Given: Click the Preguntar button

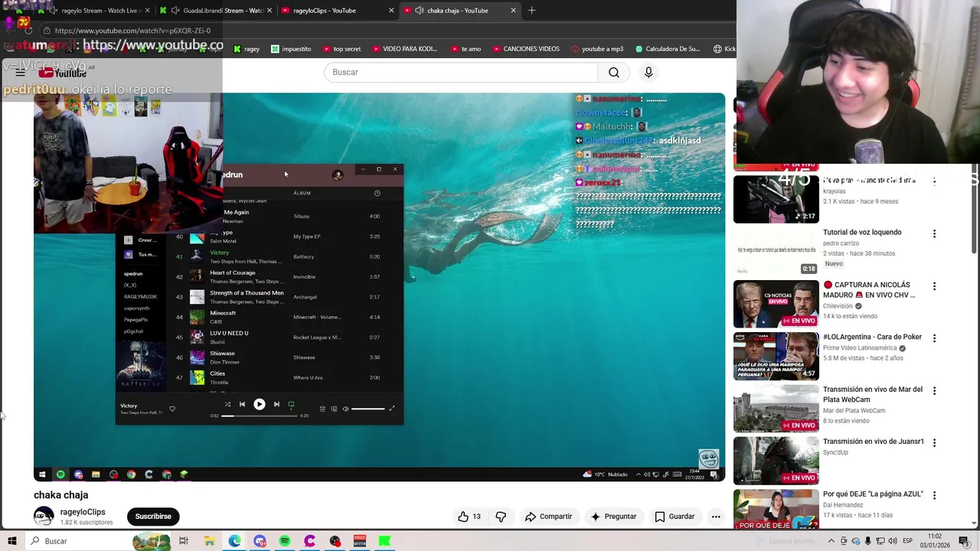Looking at the screenshot, I should point(613,517).
